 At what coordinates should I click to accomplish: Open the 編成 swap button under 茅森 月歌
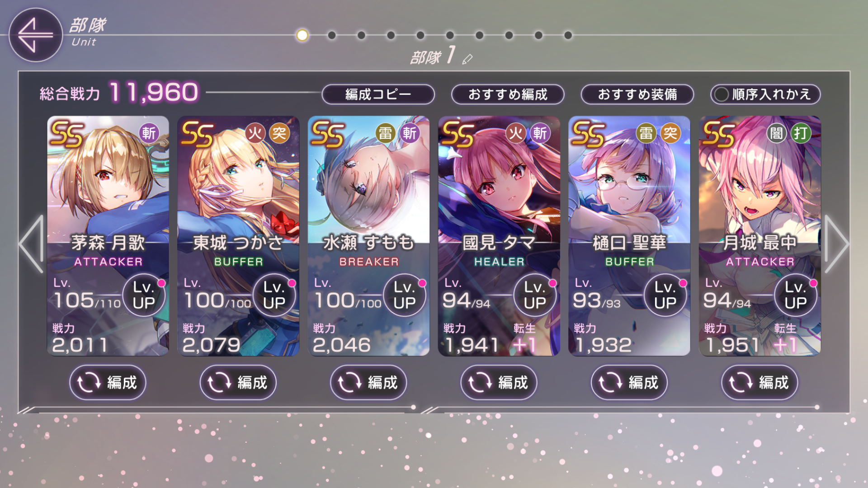pyautogui.click(x=108, y=382)
